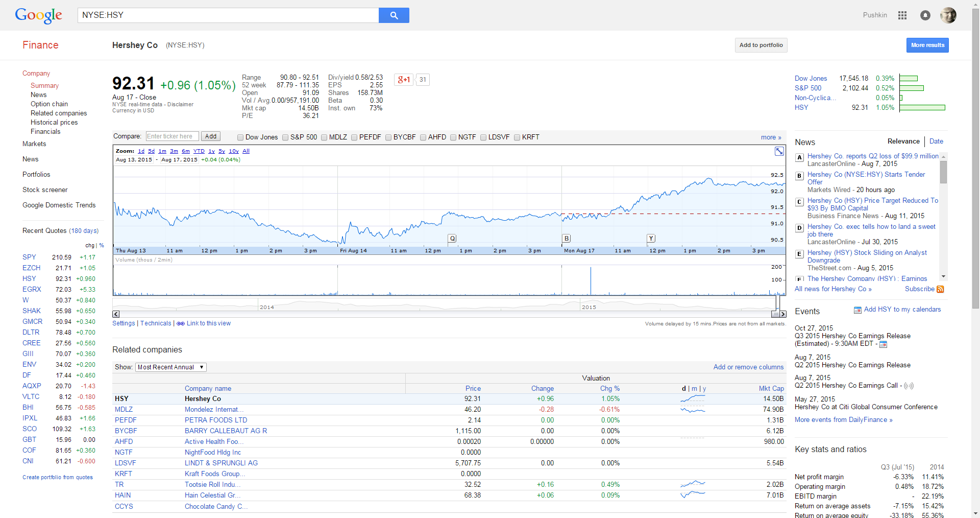Click the news scrollbar thumb
The image size is (980, 518).
click(944, 172)
